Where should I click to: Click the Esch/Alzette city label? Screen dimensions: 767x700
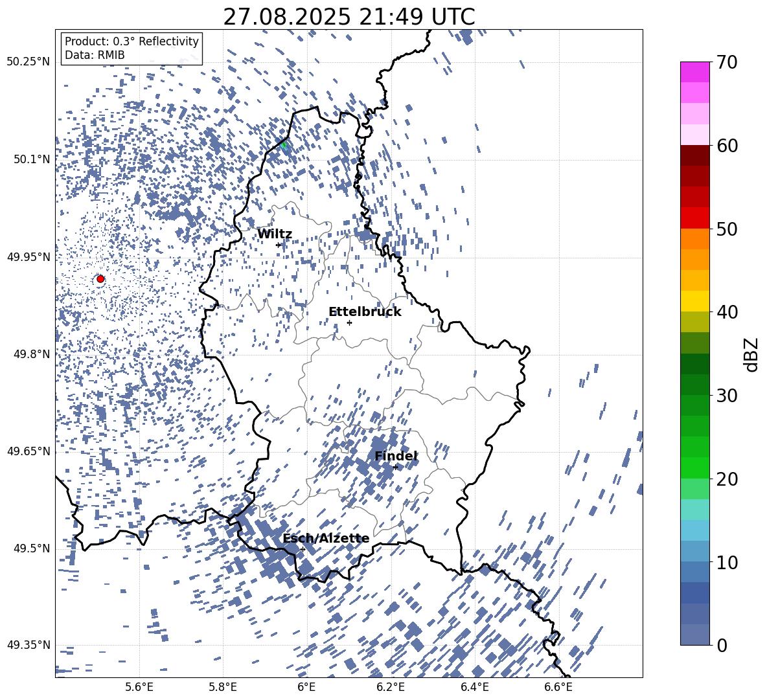(x=326, y=539)
